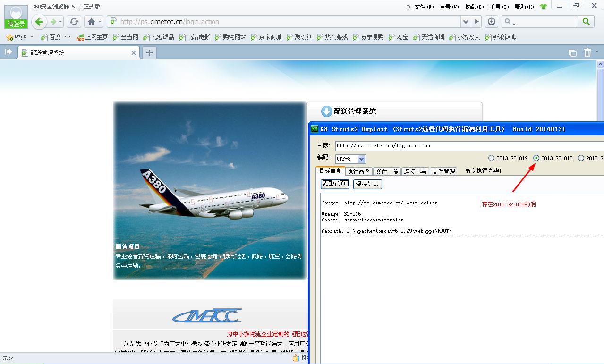Click the K8 icon in exploit window title
The width and height of the screenshot is (604, 364).
(x=314, y=129)
